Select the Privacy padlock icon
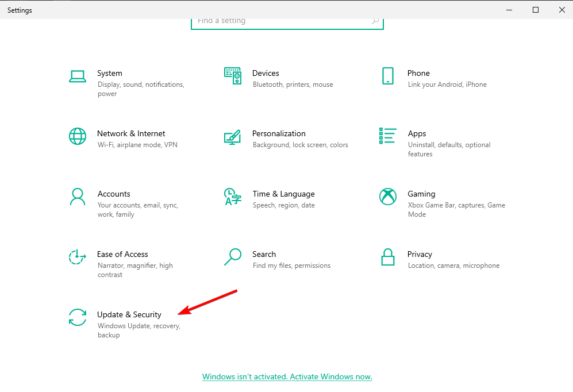573x392 pixels. coord(387,257)
